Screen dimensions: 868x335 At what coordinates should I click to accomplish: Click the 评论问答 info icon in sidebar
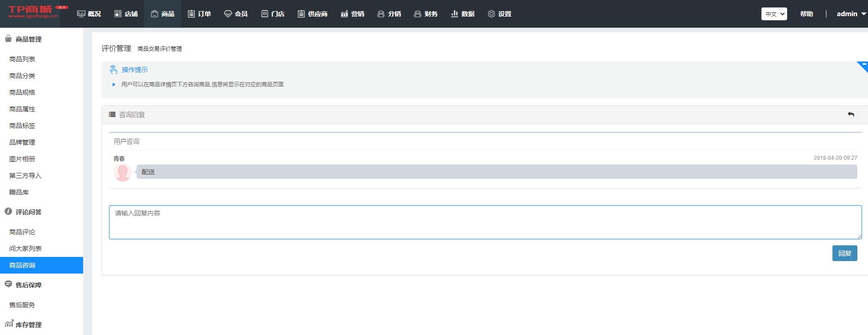[8, 211]
